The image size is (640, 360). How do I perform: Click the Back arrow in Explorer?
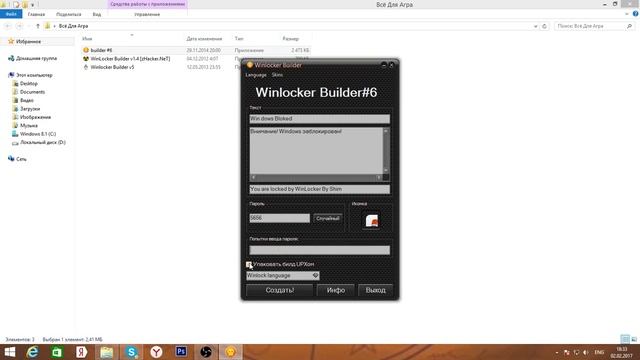(8, 26)
